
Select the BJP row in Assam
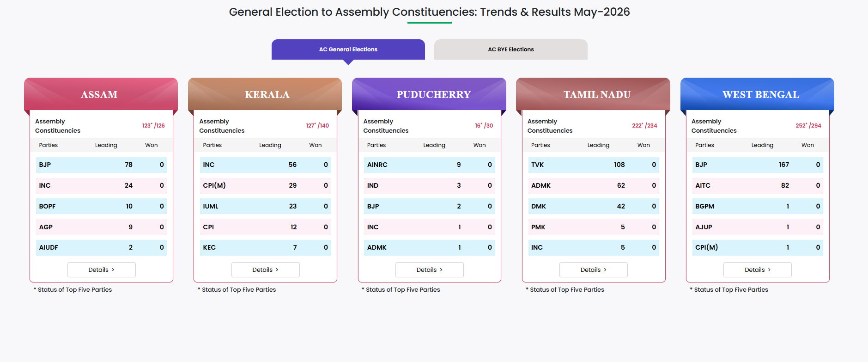click(x=102, y=165)
